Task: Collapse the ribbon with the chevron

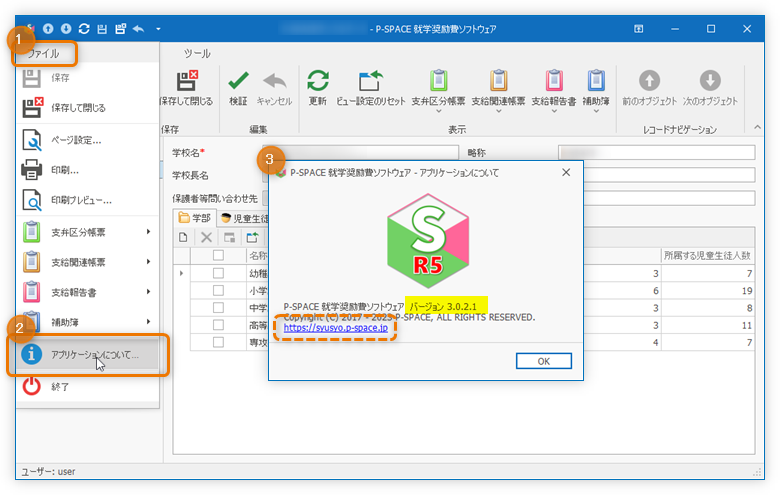Action: tap(757, 127)
